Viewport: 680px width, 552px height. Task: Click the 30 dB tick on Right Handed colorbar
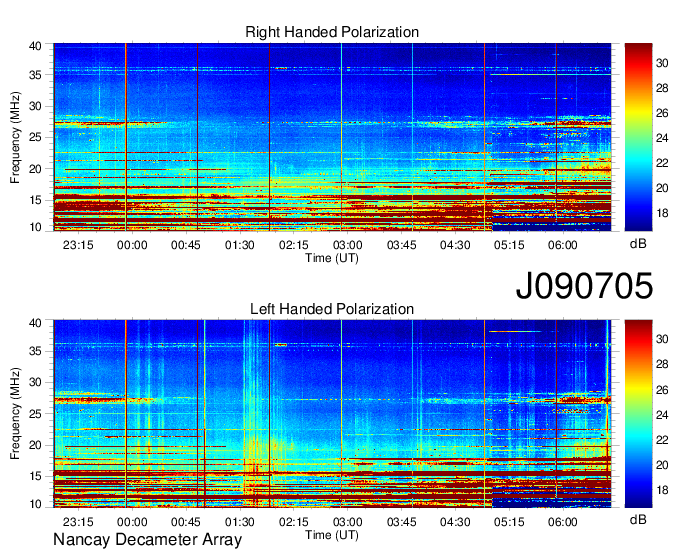[x=662, y=63]
